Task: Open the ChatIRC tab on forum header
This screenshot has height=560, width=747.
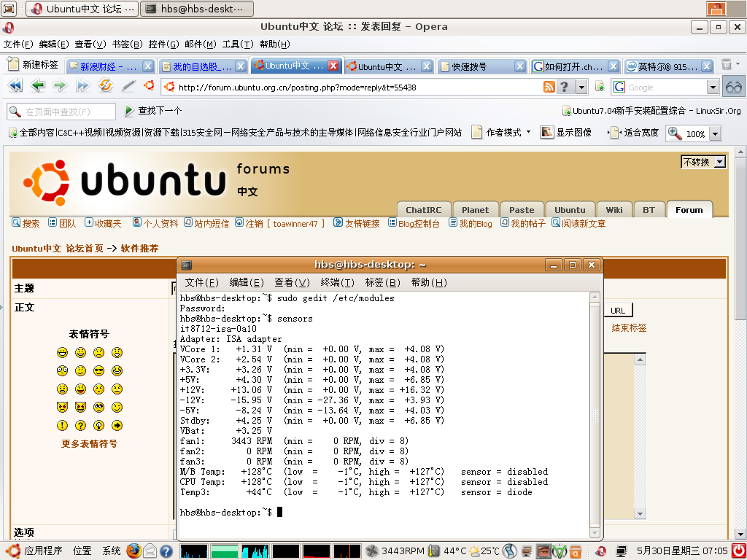Action: click(x=424, y=210)
